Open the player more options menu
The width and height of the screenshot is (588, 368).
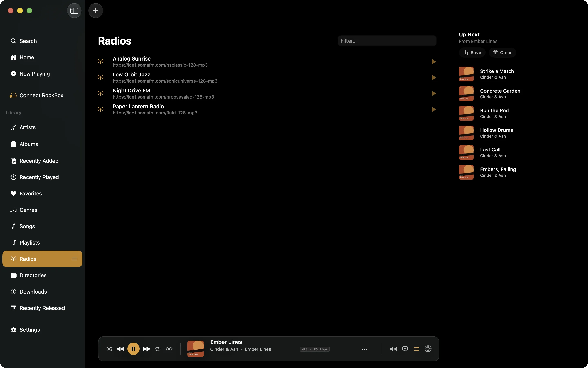pos(364,349)
